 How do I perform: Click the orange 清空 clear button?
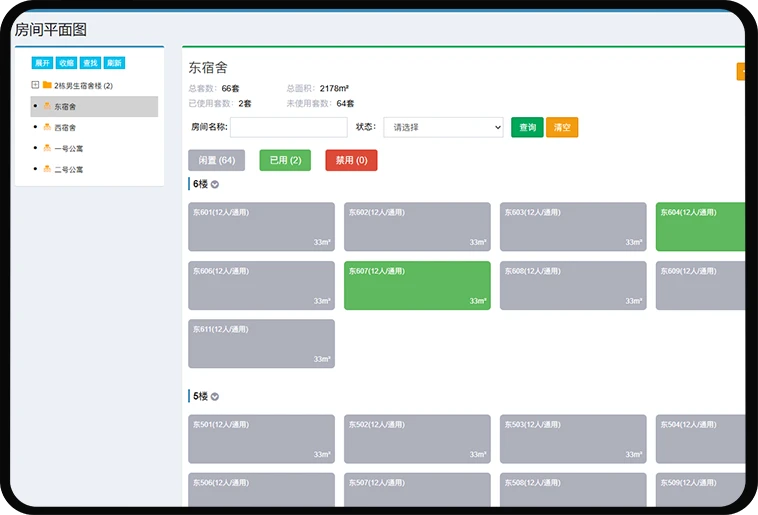[562, 127]
